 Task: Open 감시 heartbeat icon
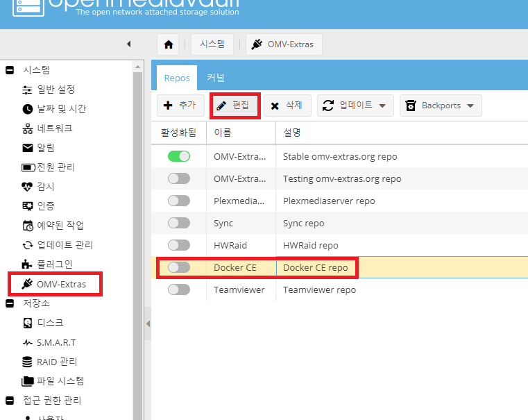point(27,187)
